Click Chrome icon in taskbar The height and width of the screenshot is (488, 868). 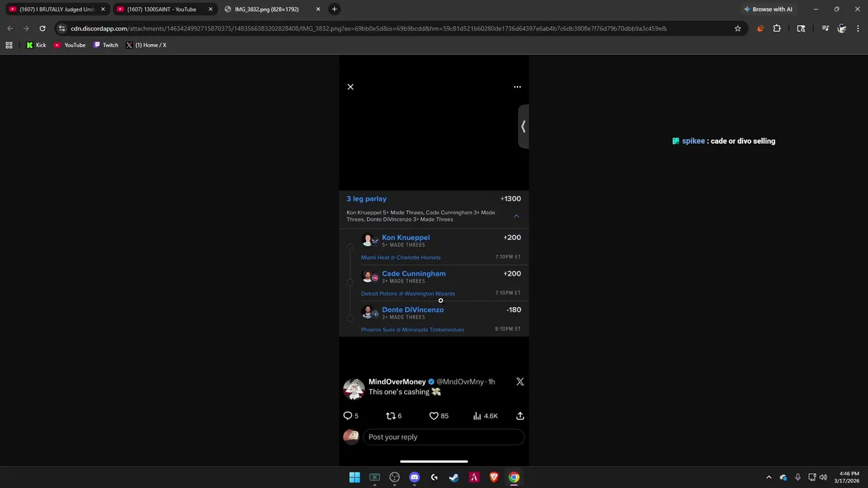[x=514, y=477]
